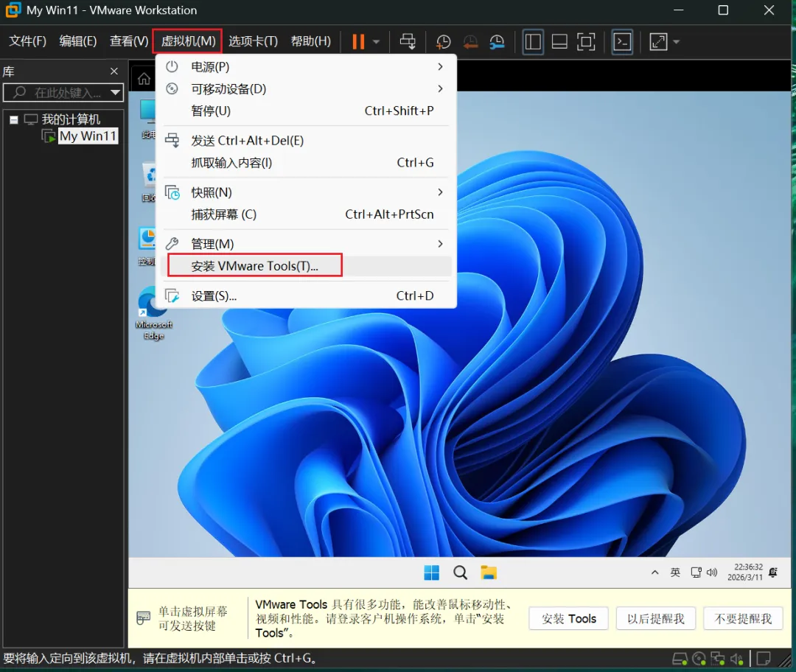Screen dimensions: 796x672
Task: Click the guest notification bell icon
Action: point(773,573)
